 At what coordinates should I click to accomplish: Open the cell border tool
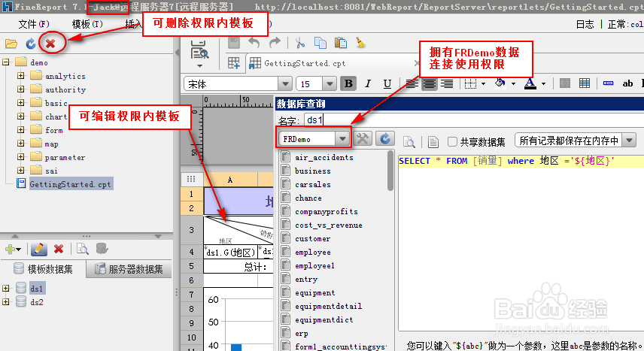click(470, 83)
